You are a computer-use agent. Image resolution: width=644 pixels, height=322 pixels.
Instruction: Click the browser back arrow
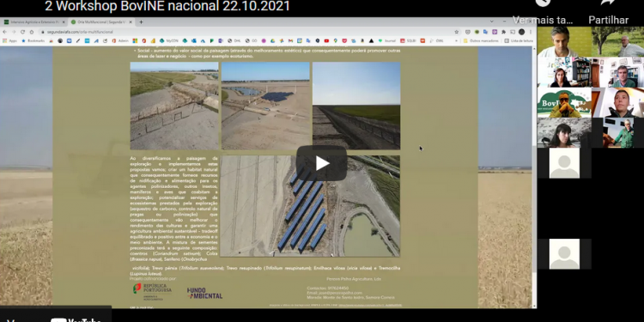point(5,32)
